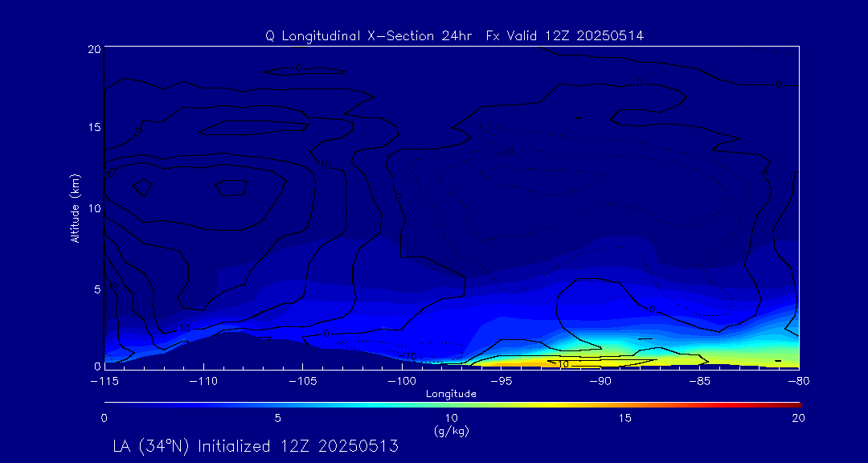Click the longitude tick label "-100"
The width and height of the screenshot is (868, 463).
coord(402,382)
